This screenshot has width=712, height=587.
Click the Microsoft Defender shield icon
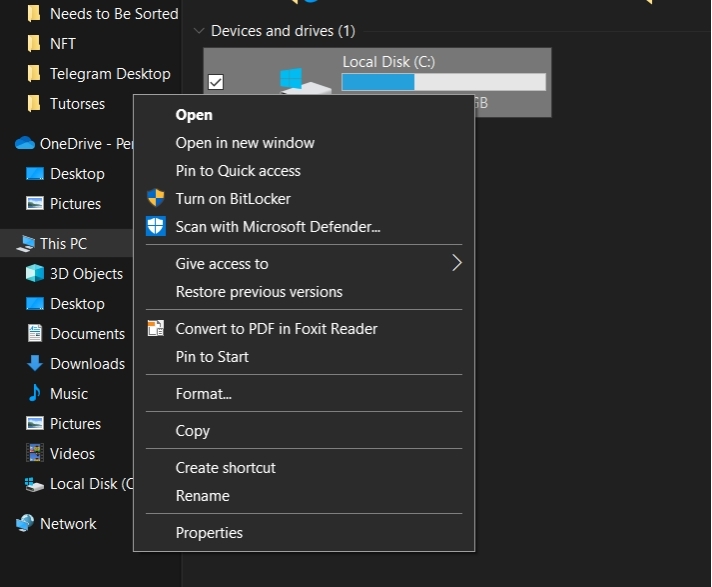tap(156, 226)
